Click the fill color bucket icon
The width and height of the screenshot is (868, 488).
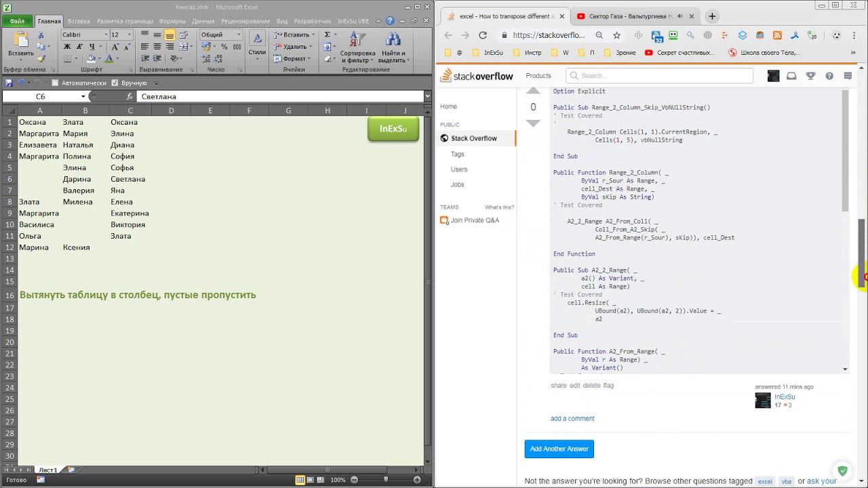[92, 59]
